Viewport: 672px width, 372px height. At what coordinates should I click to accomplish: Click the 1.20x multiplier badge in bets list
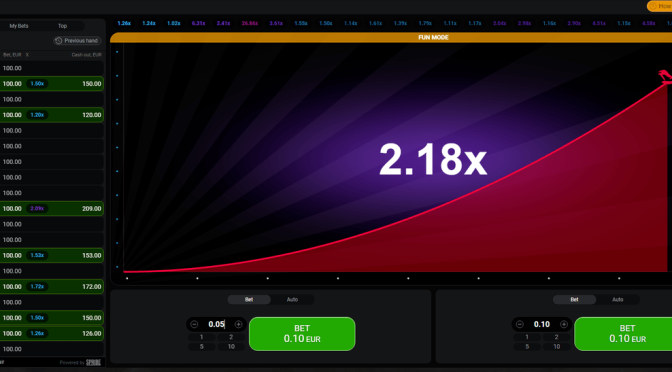[x=37, y=115]
